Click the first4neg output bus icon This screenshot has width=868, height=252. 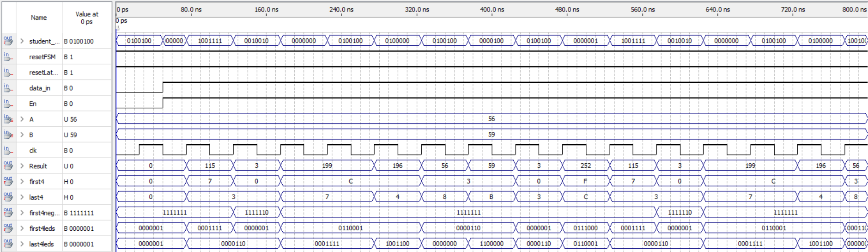8,213
